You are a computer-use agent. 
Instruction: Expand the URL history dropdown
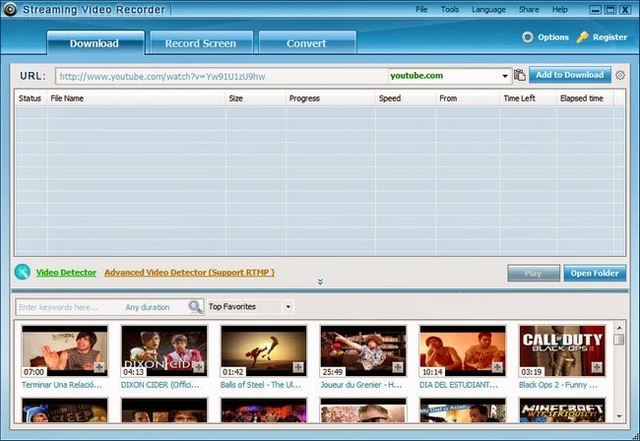coord(506,75)
